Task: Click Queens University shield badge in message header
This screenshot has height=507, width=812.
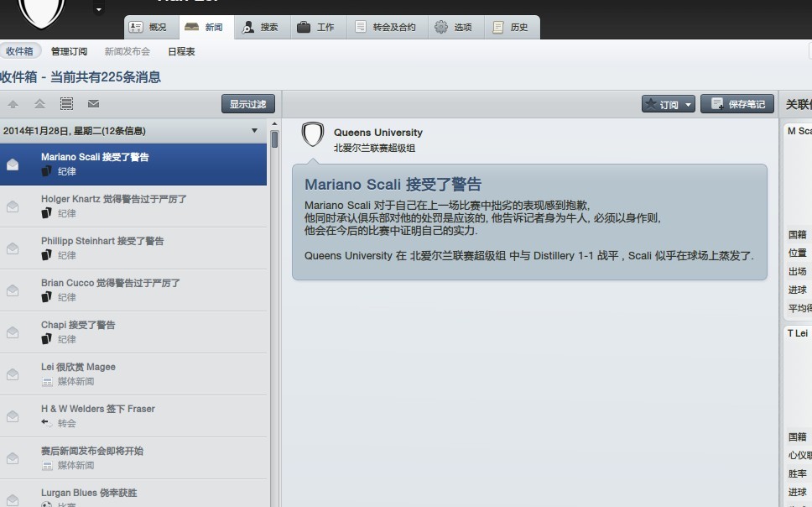Action: tap(313, 134)
